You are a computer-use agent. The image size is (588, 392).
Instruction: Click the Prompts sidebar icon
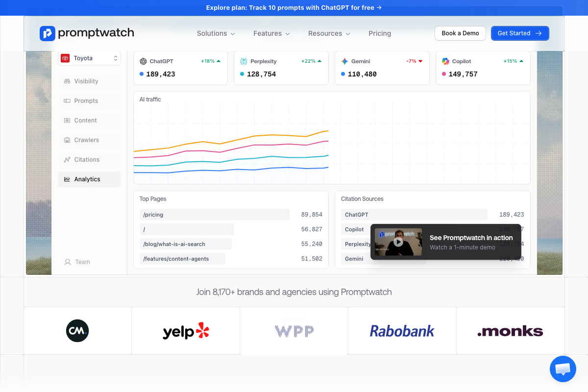point(67,101)
